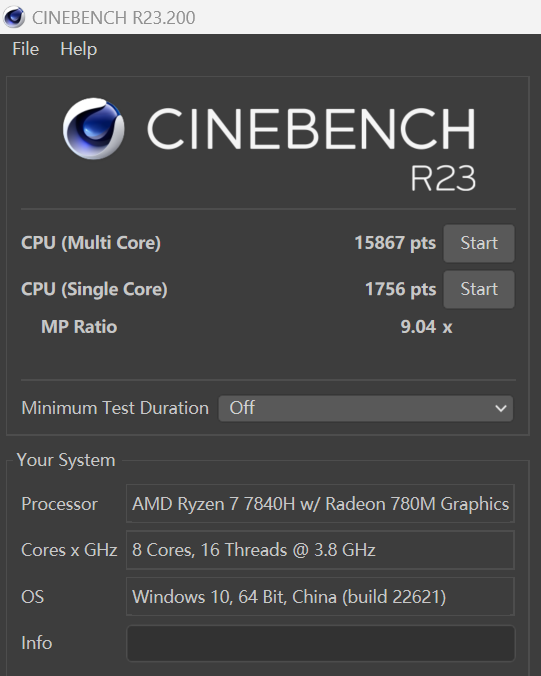Click the Your System group heading
Screen dimensions: 541x676
66,460
